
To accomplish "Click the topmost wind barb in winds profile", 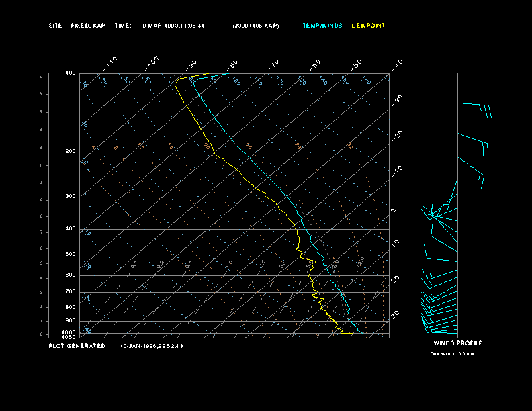I will pos(474,107).
